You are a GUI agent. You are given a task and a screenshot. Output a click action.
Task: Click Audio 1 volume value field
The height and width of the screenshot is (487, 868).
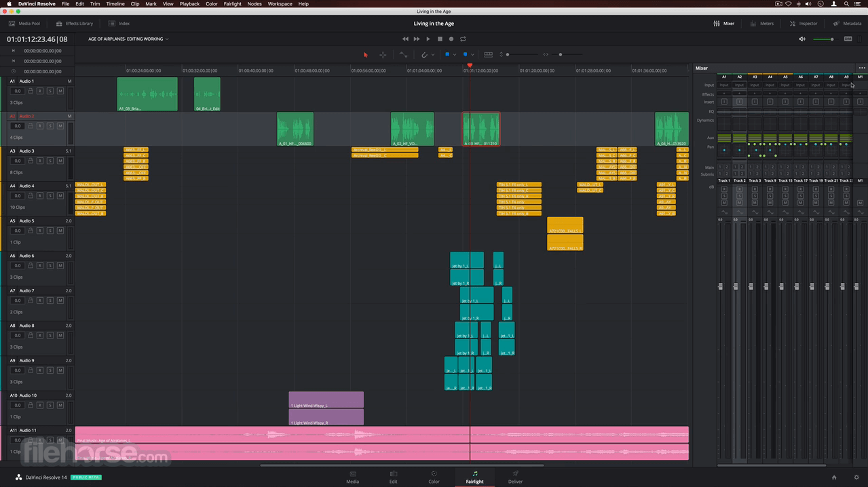pos(18,91)
